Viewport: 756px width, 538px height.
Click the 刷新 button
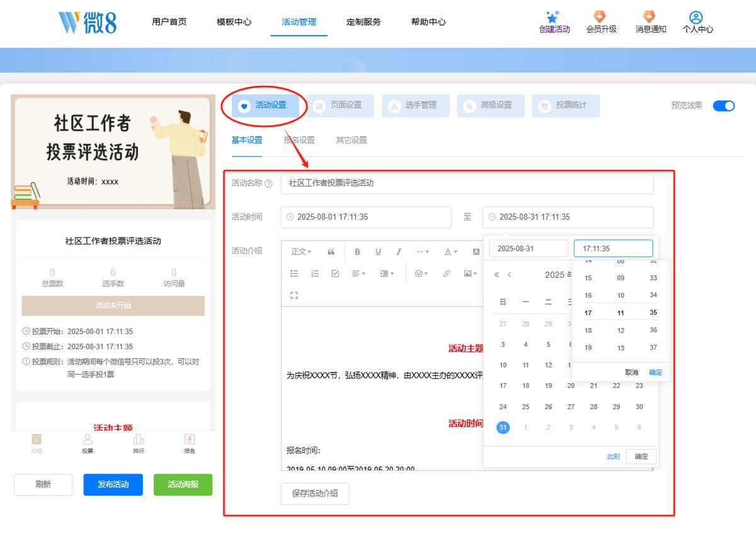[x=43, y=484]
